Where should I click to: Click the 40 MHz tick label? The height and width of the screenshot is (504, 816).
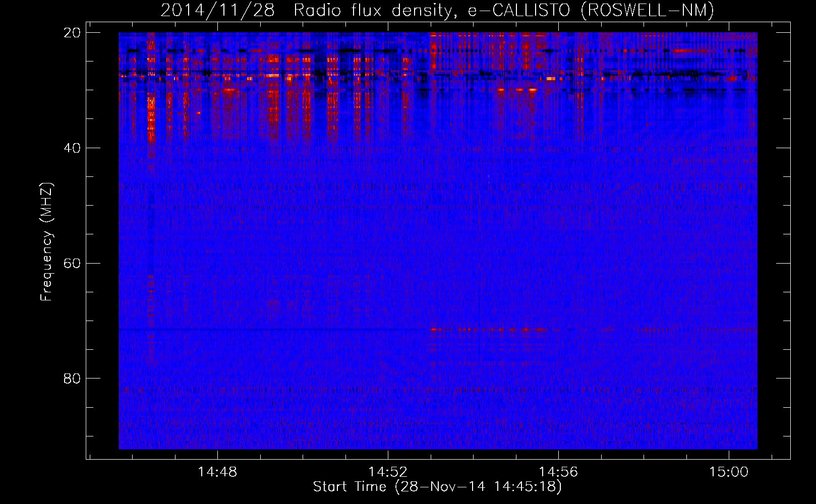coord(72,148)
